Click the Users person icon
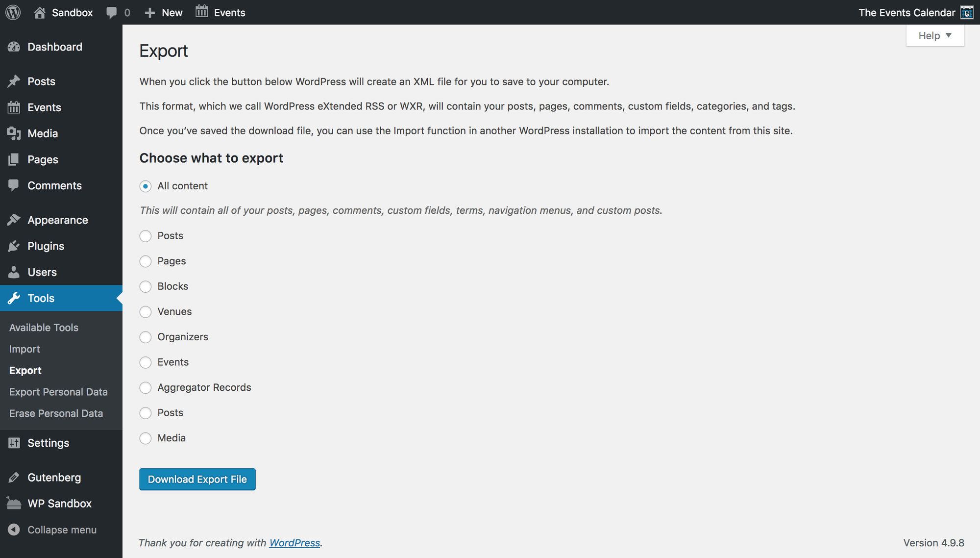Image resolution: width=980 pixels, height=558 pixels. coord(14,272)
